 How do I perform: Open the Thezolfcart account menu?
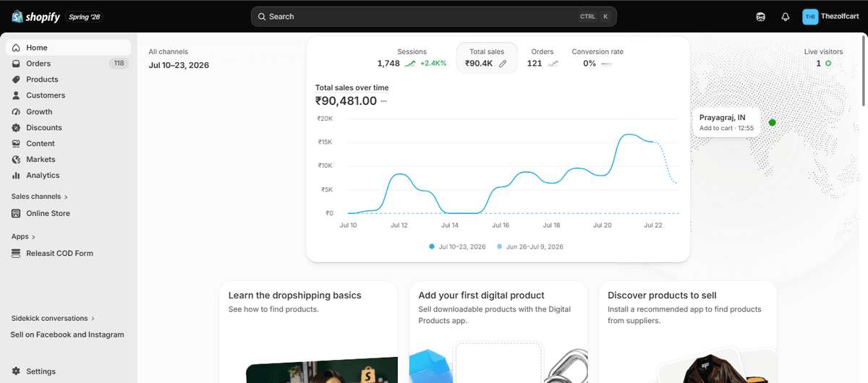click(831, 17)
